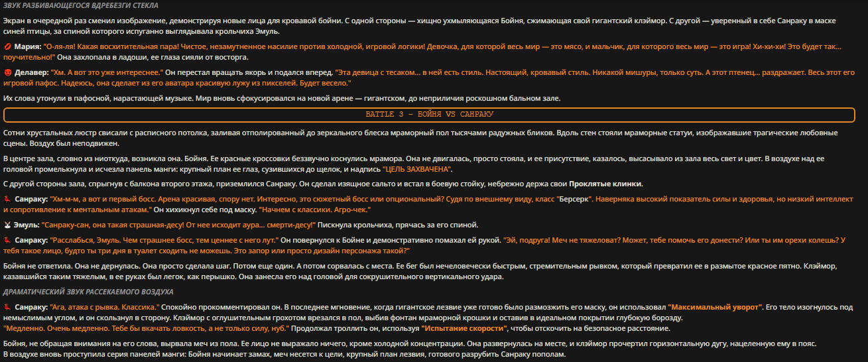Click the BATTLE 3 – БОЙНЯ VS САНРАКУ banner
The image size is (868, 362).
[430, 114]
